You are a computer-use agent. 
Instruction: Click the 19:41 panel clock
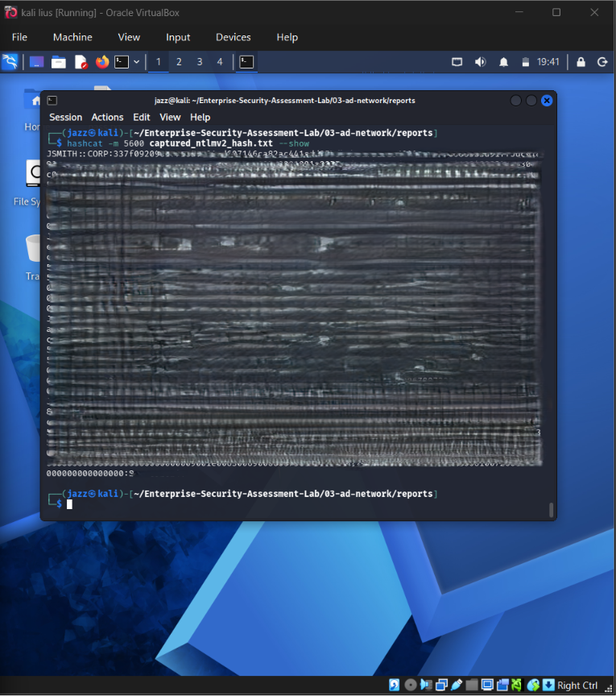click(548, 62)
